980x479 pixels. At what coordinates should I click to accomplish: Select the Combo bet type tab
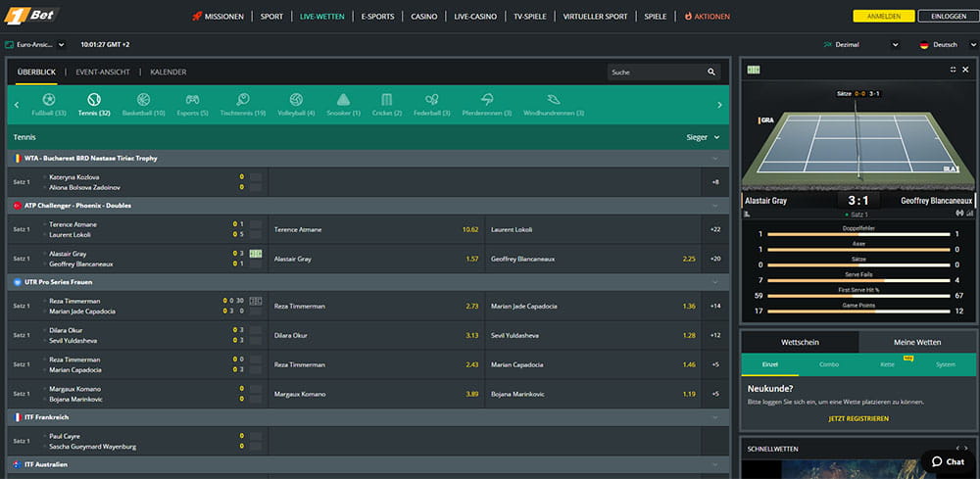[829, 364]
